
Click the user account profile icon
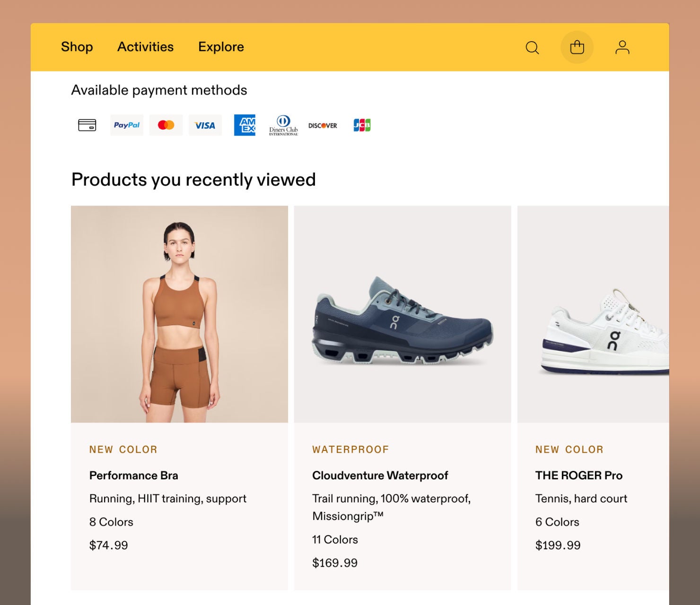click(x=622, y=47)
